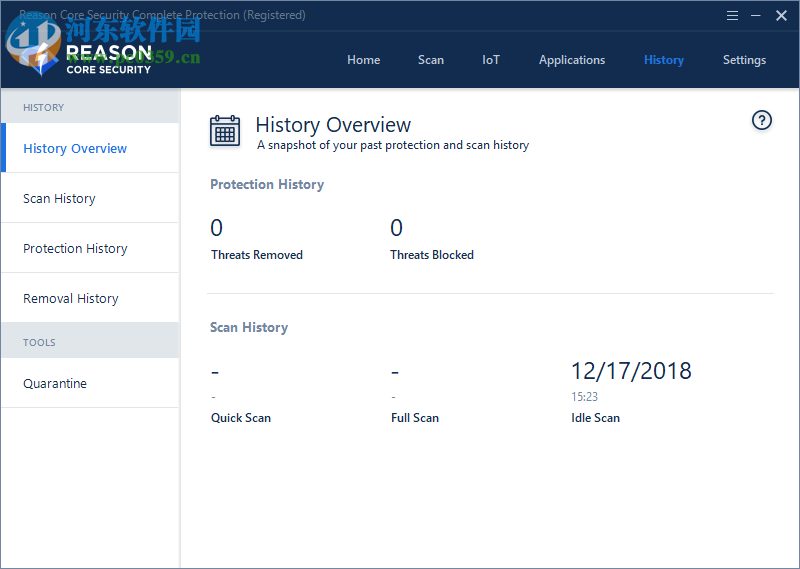
Task: Open the Applications tab
Action: tap(572, 60)
